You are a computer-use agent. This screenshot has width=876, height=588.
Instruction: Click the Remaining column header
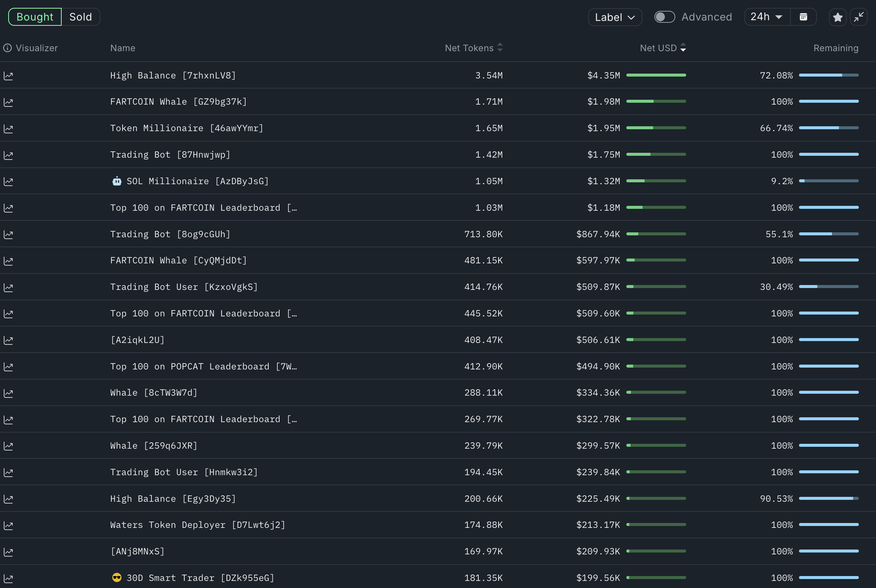point(836,48)
